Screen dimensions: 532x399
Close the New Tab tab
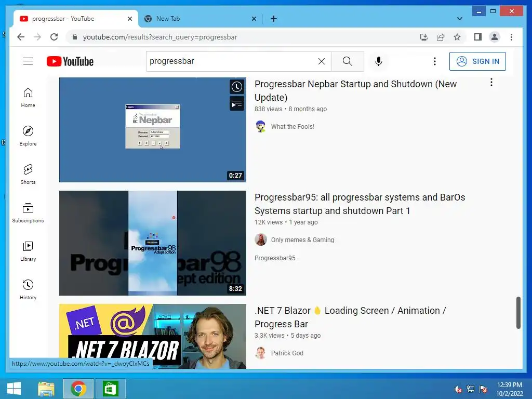[254, 19]
